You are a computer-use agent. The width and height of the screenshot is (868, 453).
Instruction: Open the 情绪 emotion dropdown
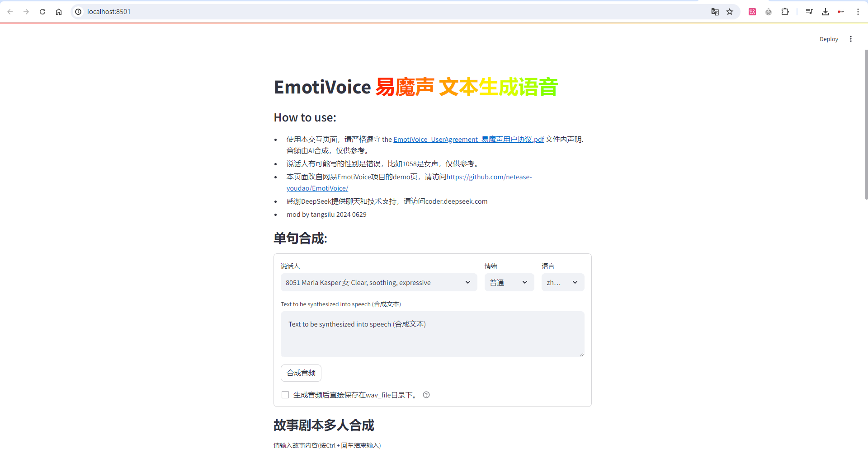click(x=509, y=282)
